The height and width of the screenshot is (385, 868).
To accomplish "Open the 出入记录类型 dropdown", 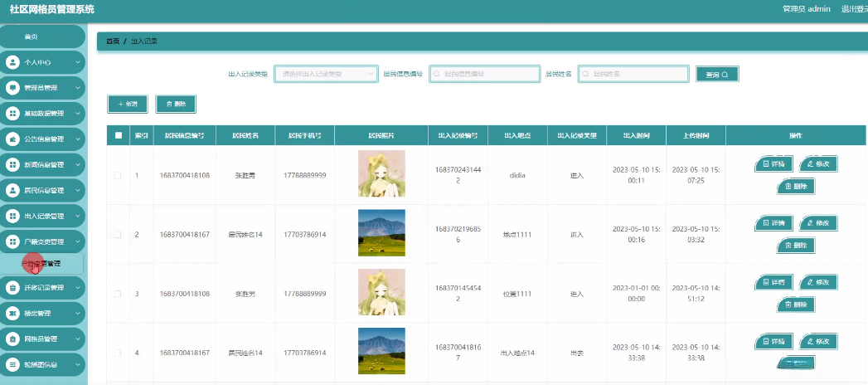I will pyautogui.click(x=327, y=74).
